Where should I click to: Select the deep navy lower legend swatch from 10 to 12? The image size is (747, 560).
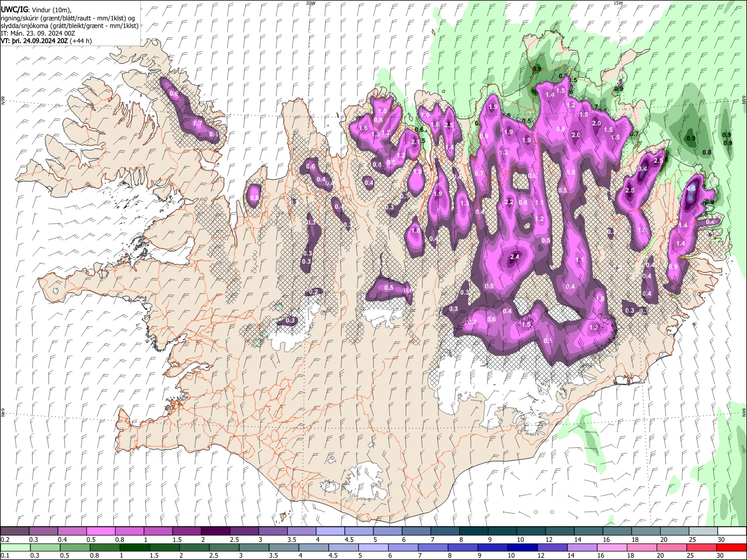click(x=523, y=547)
